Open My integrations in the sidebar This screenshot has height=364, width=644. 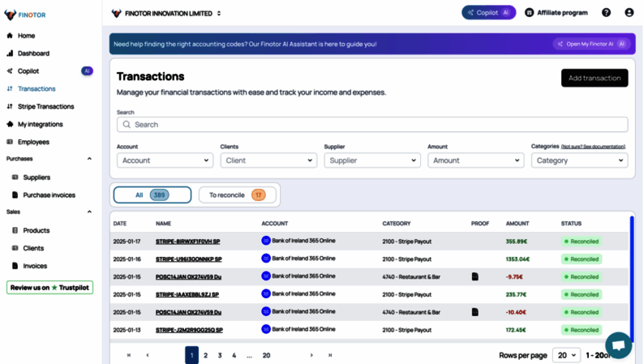(x=41, y=124)
